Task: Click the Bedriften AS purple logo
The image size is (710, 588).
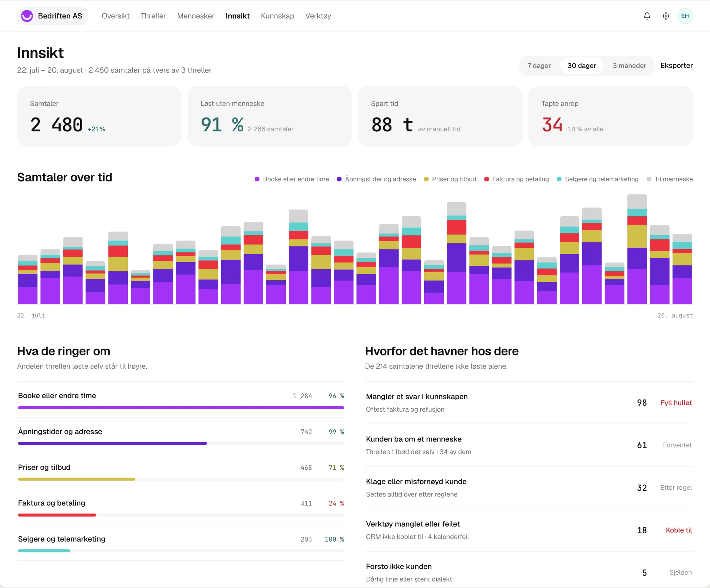Action: point(27,16)
